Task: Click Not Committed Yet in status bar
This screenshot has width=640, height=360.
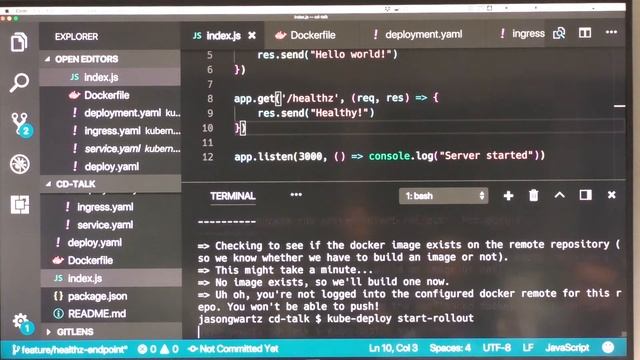Action: click(x=233, y=349)
